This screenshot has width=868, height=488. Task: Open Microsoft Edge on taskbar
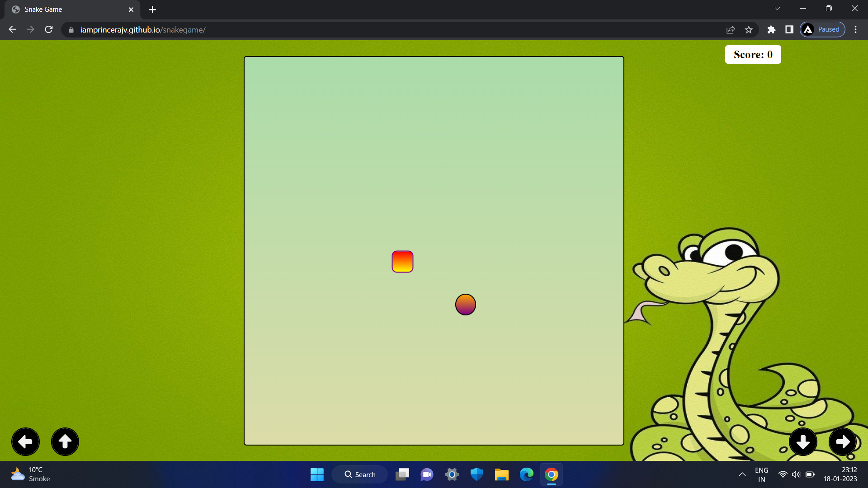pos(526,474)
